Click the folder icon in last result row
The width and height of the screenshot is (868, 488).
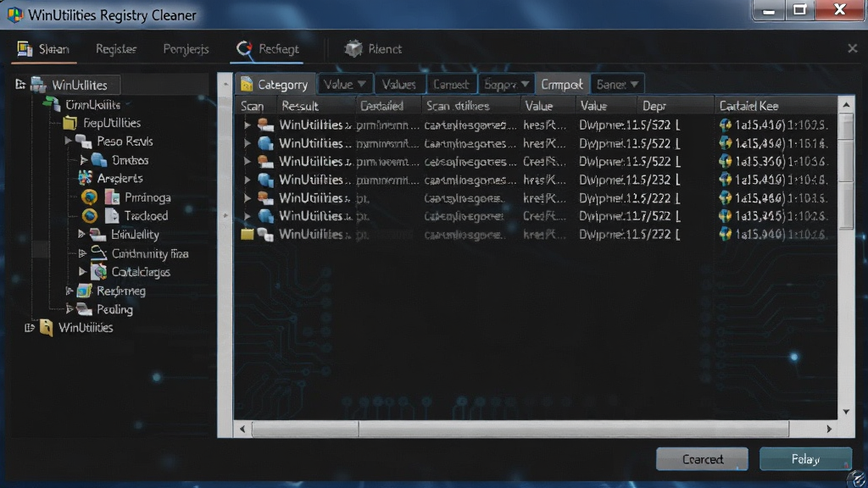click(247, 234)
